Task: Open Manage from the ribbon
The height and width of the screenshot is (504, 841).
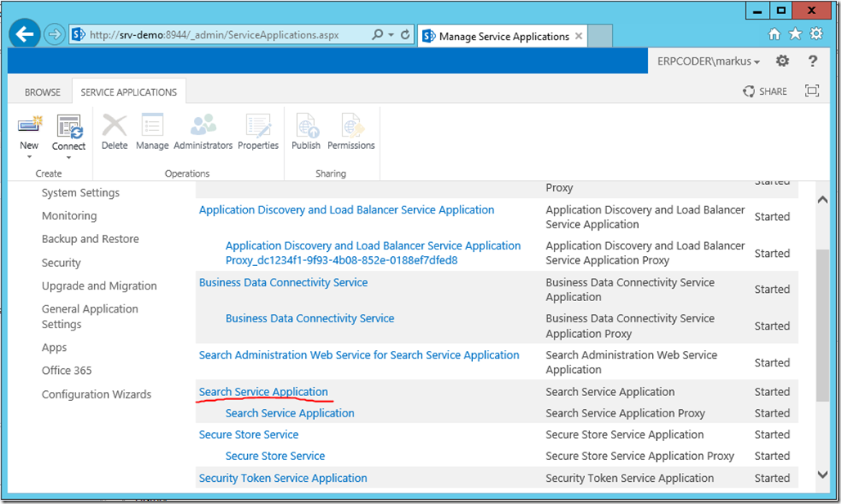Action: (152, 127)
